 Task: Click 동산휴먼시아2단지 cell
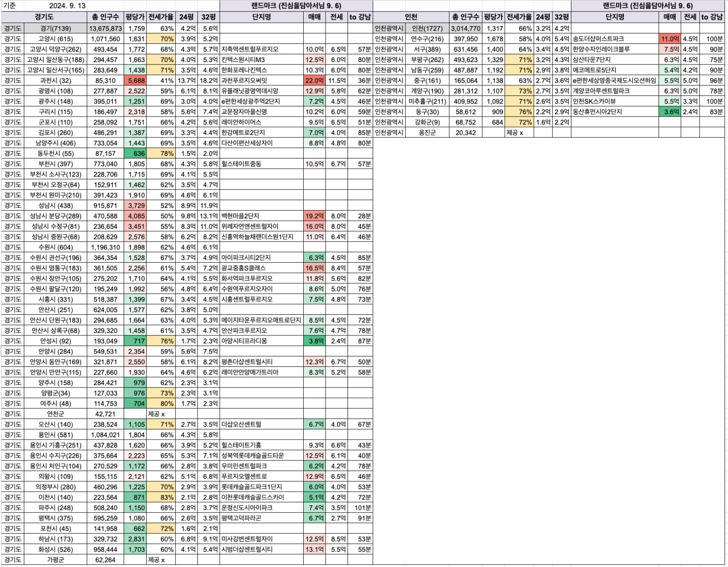(615, 112)
